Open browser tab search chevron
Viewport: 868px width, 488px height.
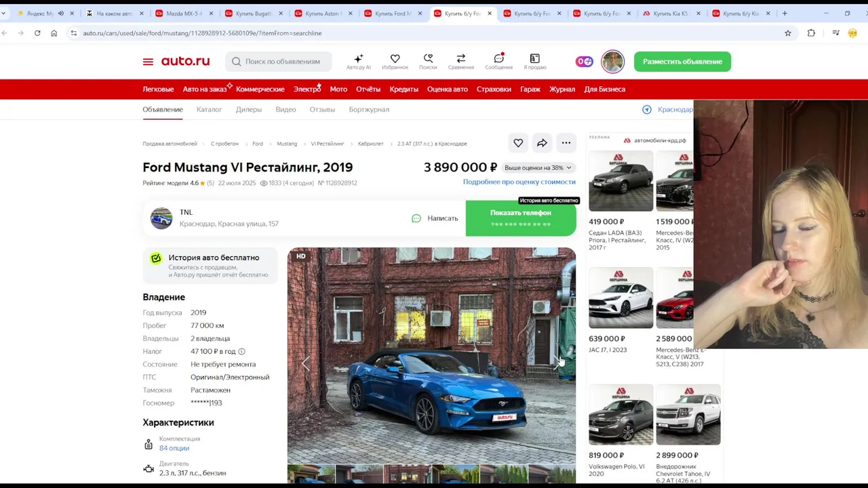tap(4, 14)
